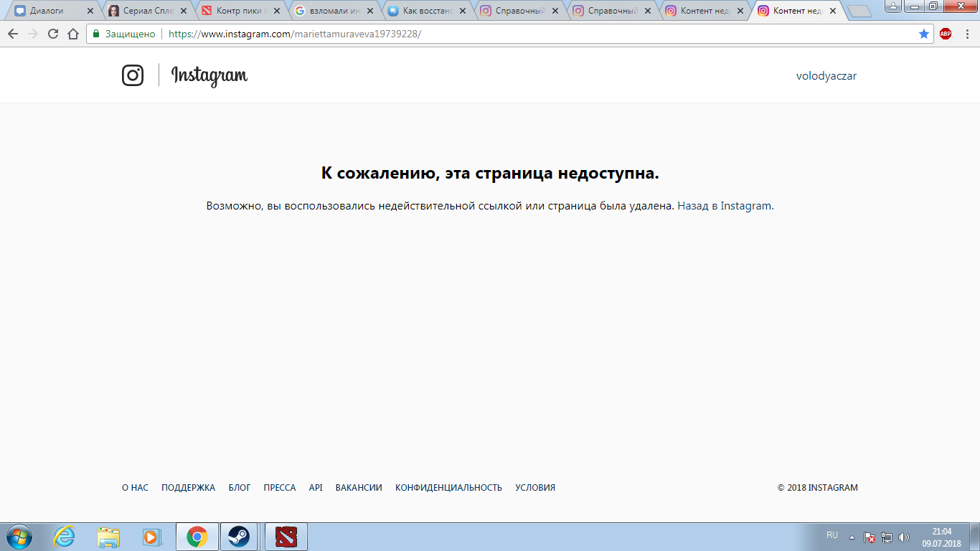980x551 pixels.
Task: Open Steam from the taskbar
Action: 239,537
